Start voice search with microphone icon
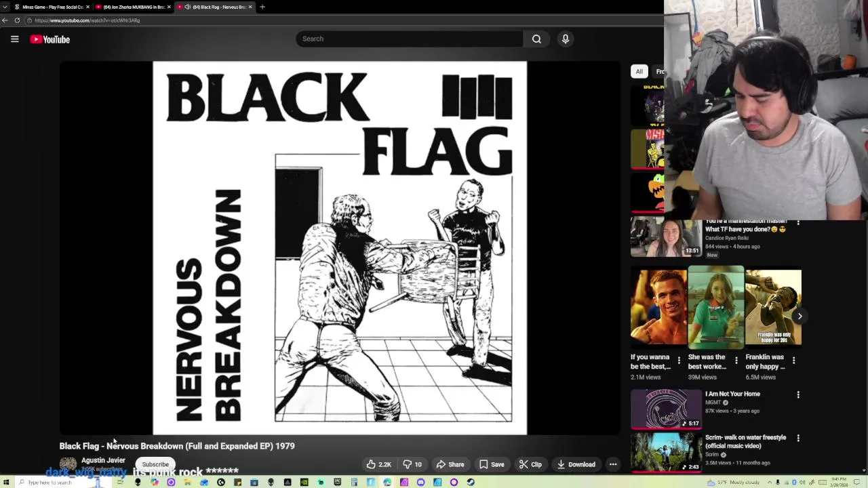Viewport: 868px width, 488px height. pyautogui.click(x=566, y=39)
